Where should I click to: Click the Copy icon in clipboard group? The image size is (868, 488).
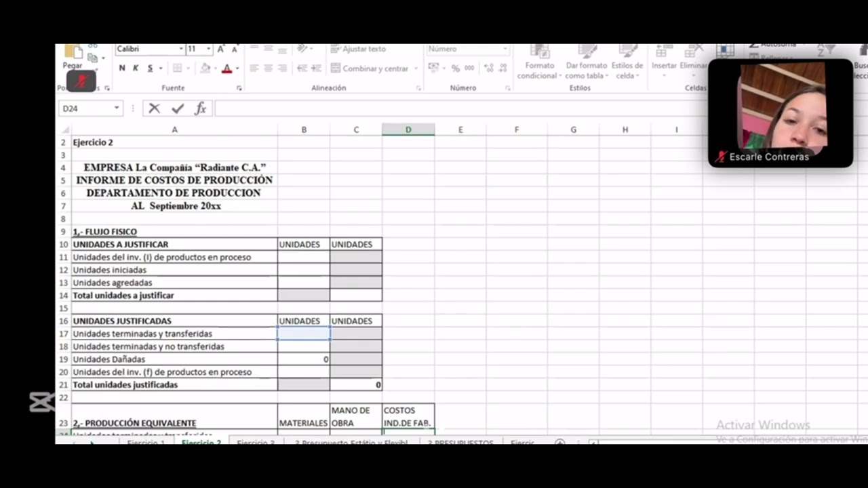click(x=92, y=58)
